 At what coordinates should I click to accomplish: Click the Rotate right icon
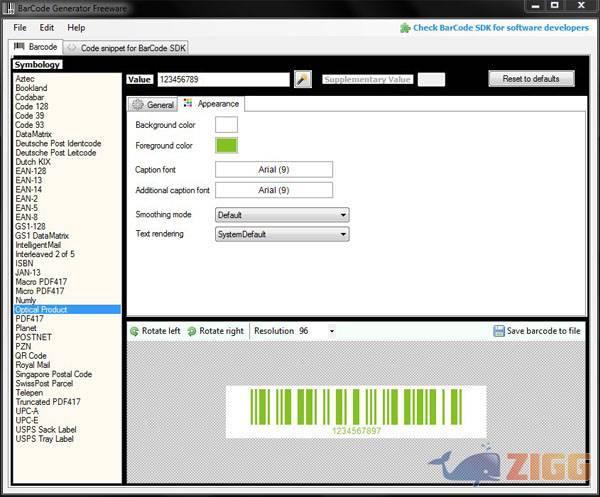coord(192,331)
